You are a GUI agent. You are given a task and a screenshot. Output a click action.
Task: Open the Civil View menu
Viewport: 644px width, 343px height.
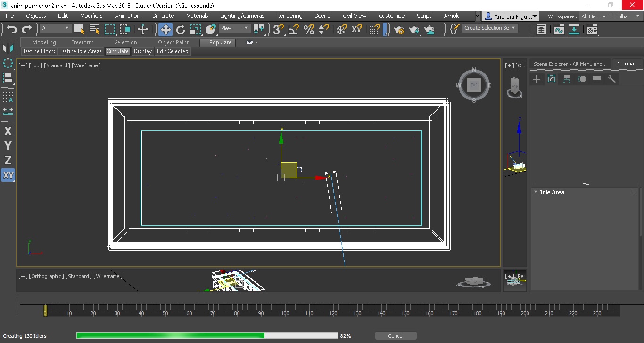(x=355, y=16)
